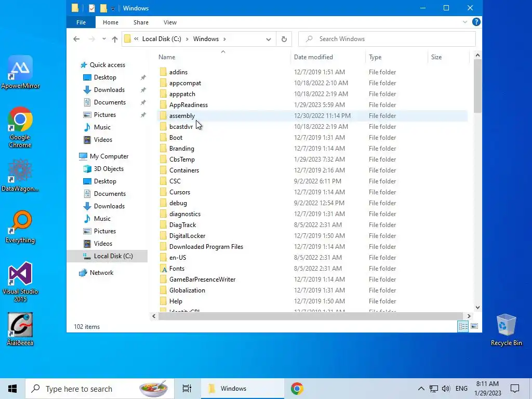Open Everything search desktop shortcut
Screen dimensions: 532x399
tap(20, 227)
